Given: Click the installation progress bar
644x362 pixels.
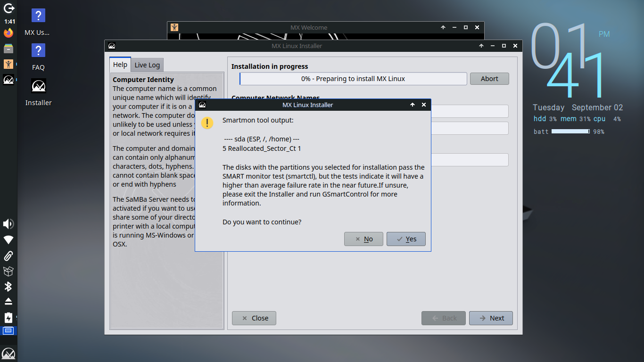Looking at the screenshot, I should pos(353,79).
